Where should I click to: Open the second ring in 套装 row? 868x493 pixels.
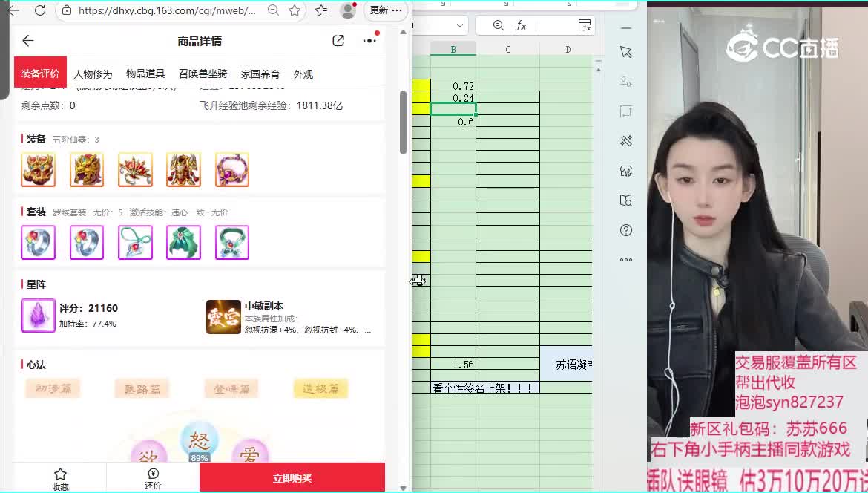tap(87, 242)
